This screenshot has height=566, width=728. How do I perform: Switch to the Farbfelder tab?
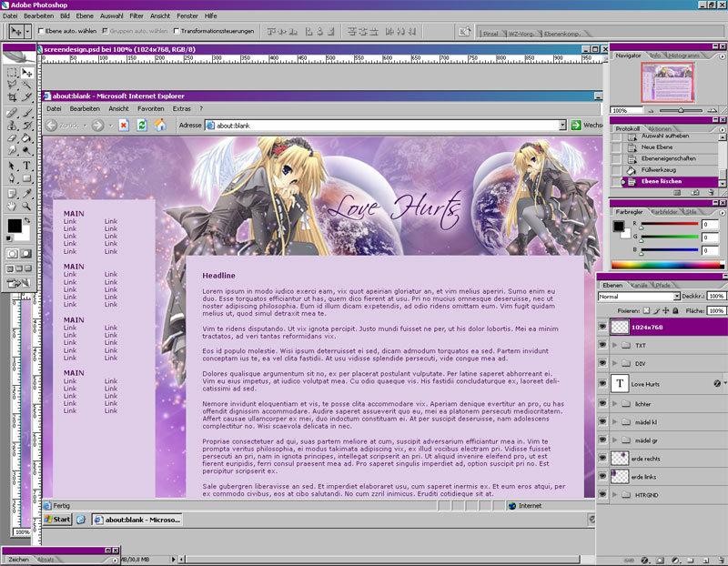pos(664,212)
